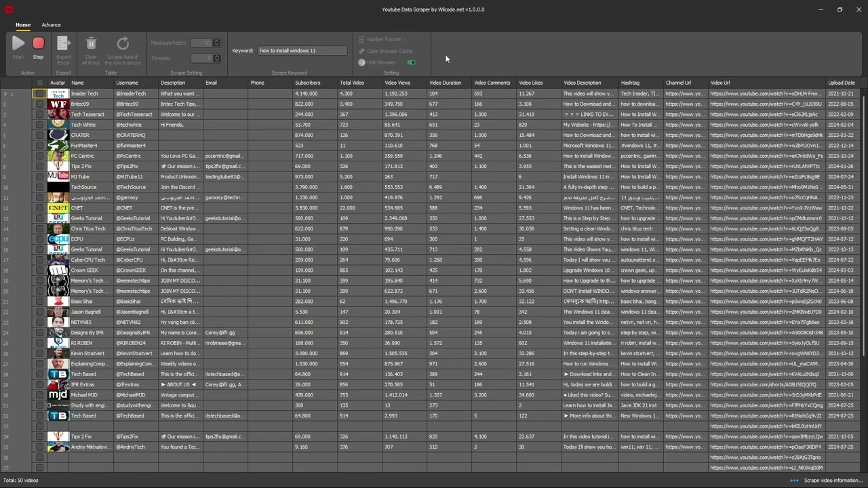This screenshot has width=868, height=488.
Task: Sort by the Upload Date column header
Action: coord(842,83)
